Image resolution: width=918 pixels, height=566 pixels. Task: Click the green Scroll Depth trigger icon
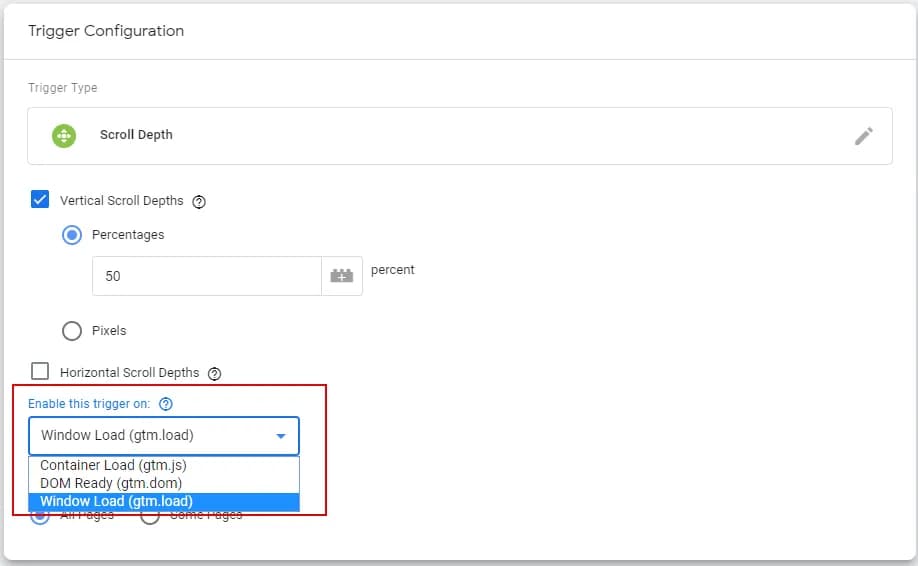click(x=64, y=136)
